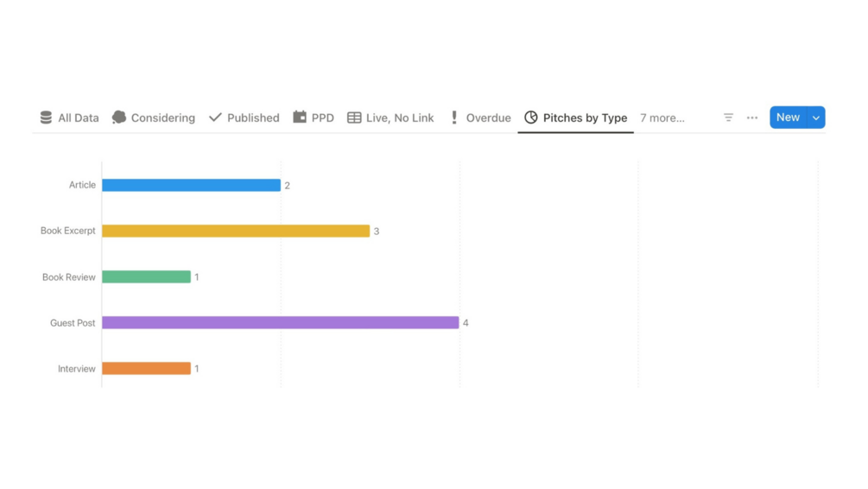Click the Published checkmark icon
868x489 pixels.
coord(215,117)
